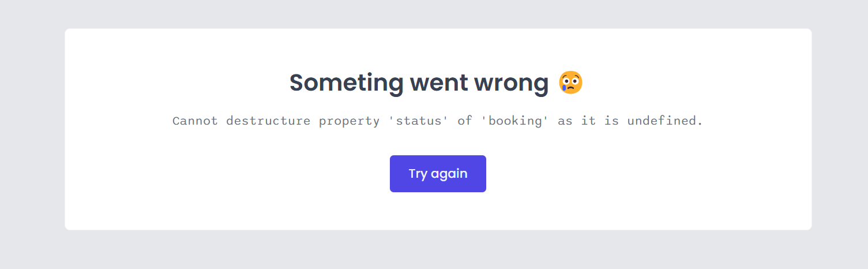Click empty white card area below the button
Viewport: 868px width, 269px height.
438,211
